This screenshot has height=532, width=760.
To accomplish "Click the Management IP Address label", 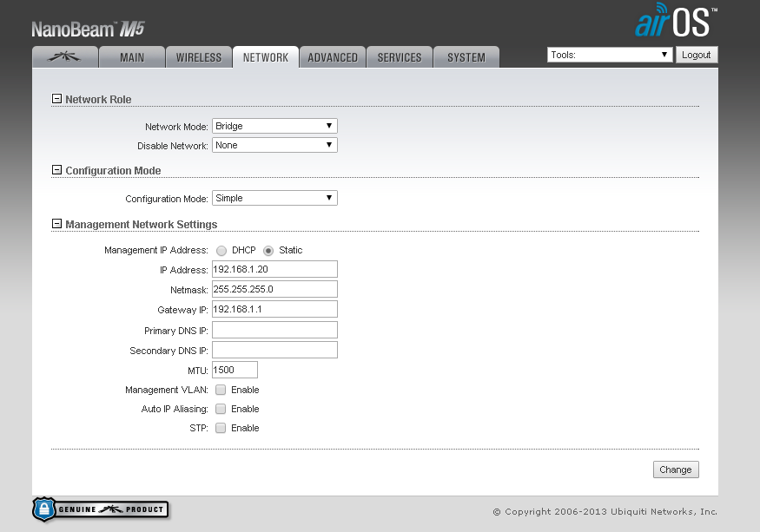I will [x=156, y=250].
